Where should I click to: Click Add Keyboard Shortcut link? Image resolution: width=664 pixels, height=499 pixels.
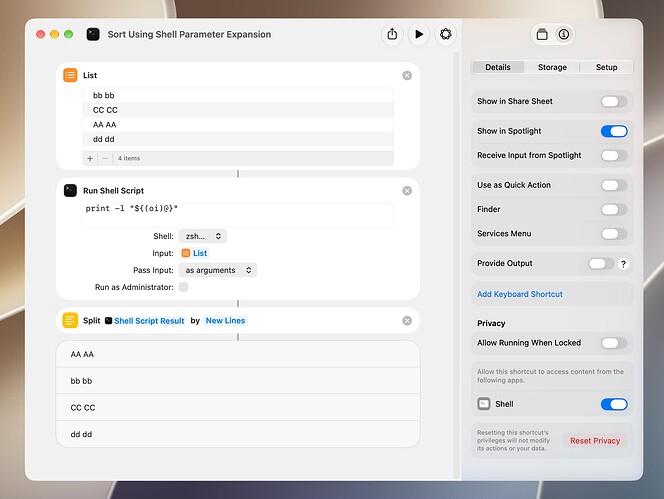[x=520, y=294]
